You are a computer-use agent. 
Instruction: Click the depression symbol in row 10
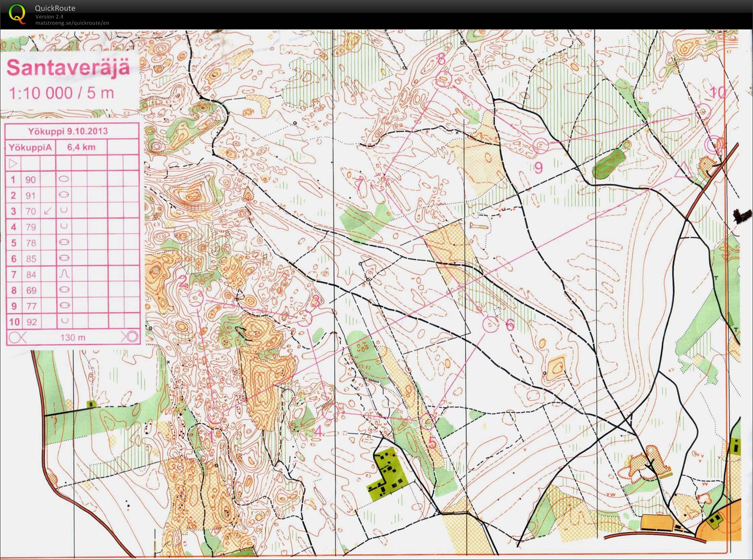pos(64,321)
